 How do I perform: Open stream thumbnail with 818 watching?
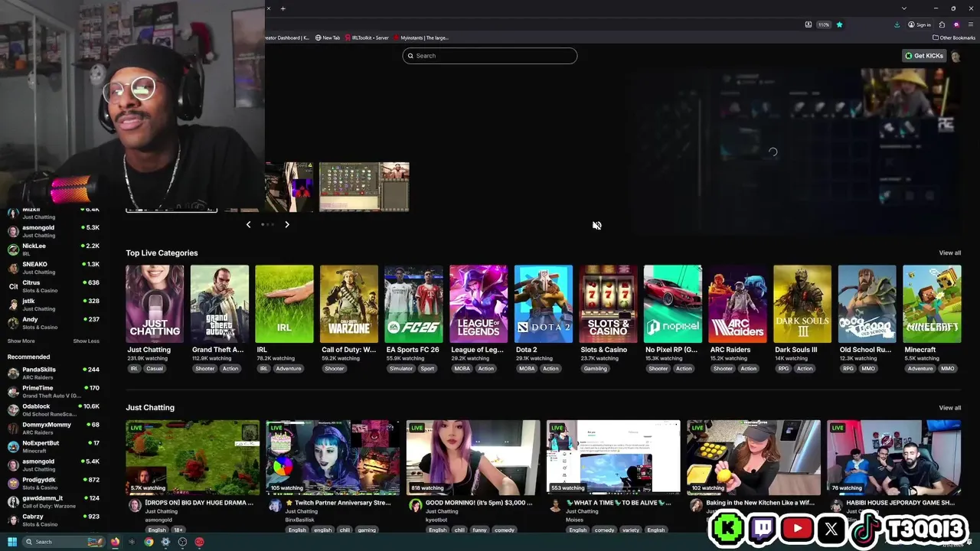[473, 457]
